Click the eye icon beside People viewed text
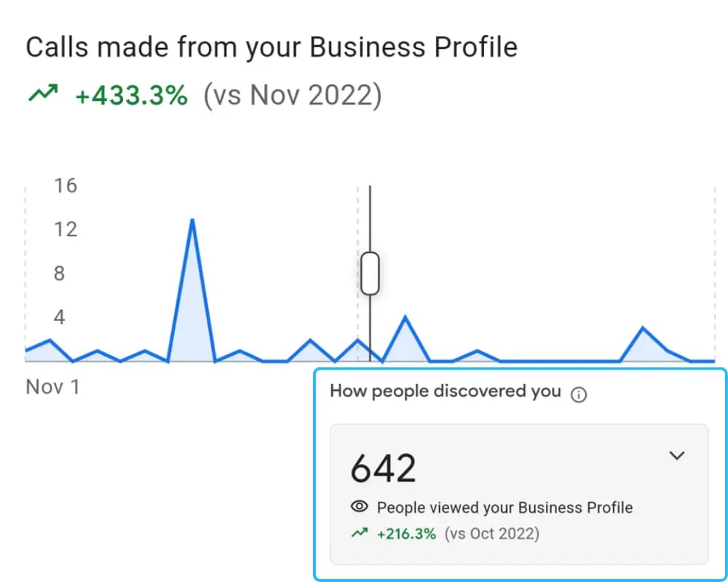 pyautogui.click(x=360, y=506)
